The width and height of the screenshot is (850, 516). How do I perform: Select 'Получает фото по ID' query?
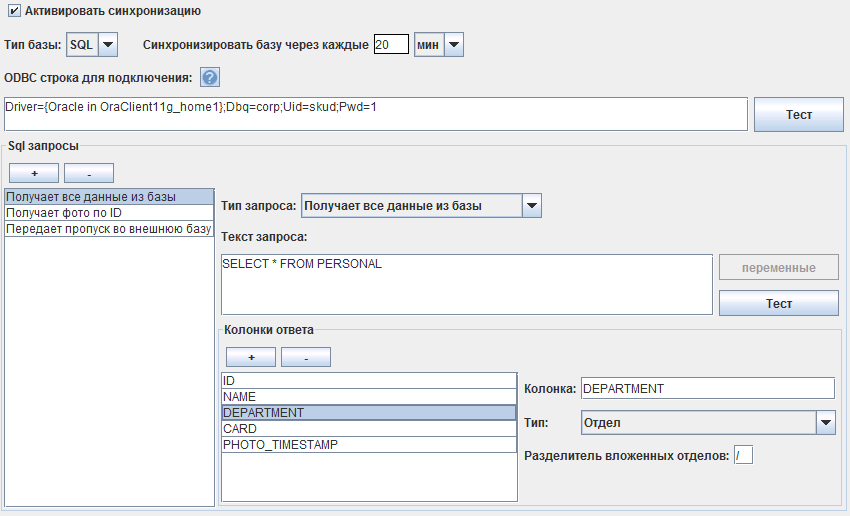click(x=109, y=213)
